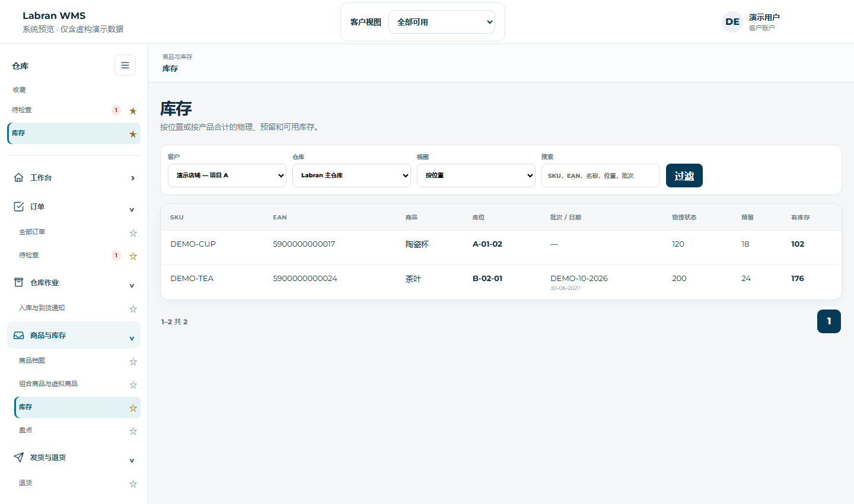The width and height of the screenshot is (854, 504).
Task: Click the 库位 column header
Action: [x=479, y=218]
